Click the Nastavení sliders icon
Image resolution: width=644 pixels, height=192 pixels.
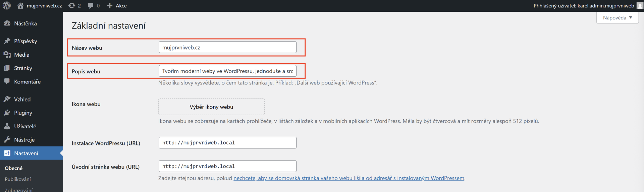7,153
